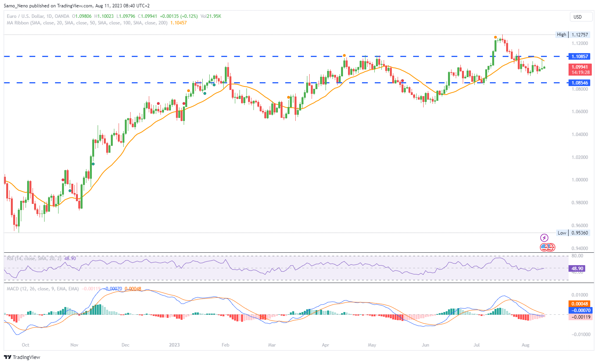Click the orange marker dot in mid-March
The width and height of the screenshot is (598, 364).
click(x=288, y=97)
